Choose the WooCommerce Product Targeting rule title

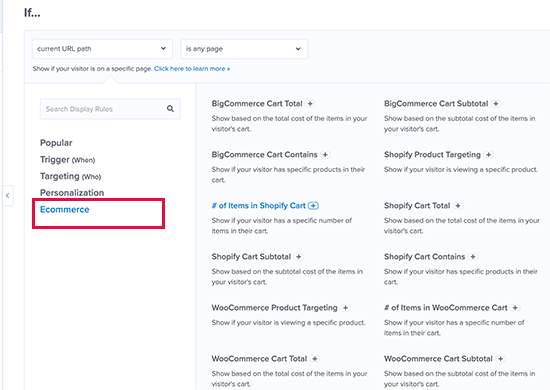(275, 308)
